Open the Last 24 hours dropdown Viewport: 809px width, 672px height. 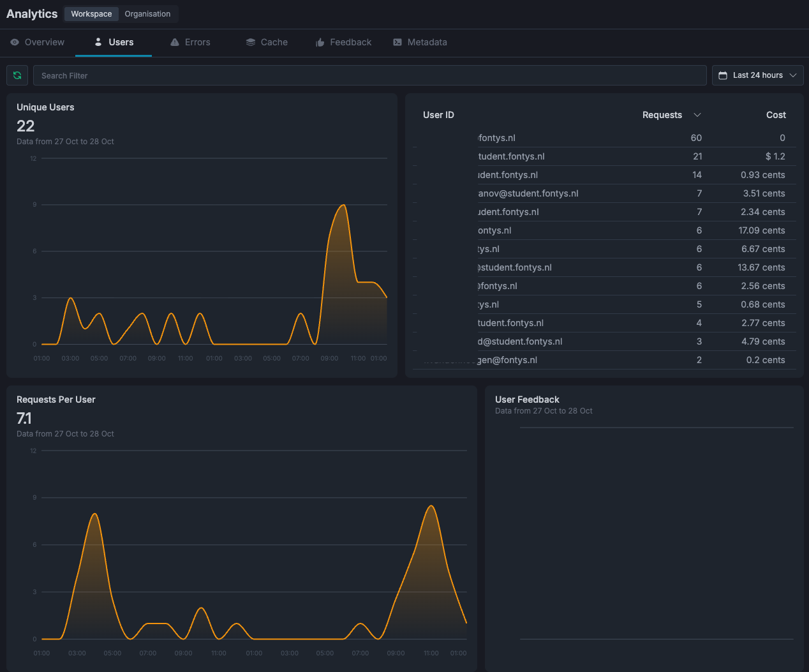coord(757,75)
